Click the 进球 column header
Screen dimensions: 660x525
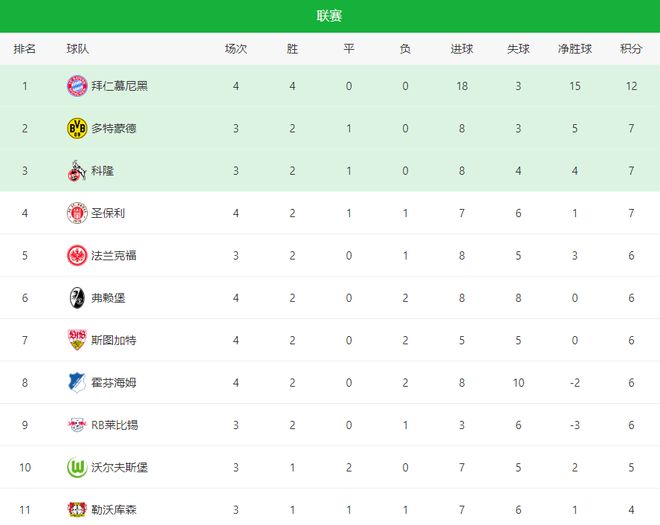(462, 49)
